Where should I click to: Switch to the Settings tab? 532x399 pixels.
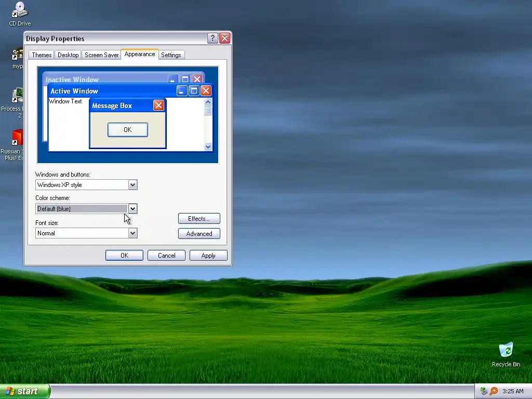pyautogui.click(x=171, y=55)
